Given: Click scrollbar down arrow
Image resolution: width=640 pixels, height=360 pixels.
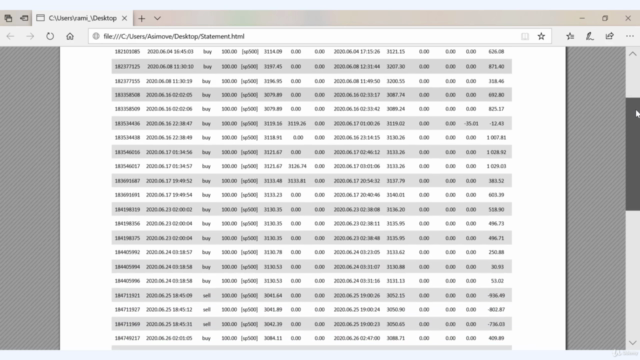Looking at the screenshot, I should coord(633,343).
